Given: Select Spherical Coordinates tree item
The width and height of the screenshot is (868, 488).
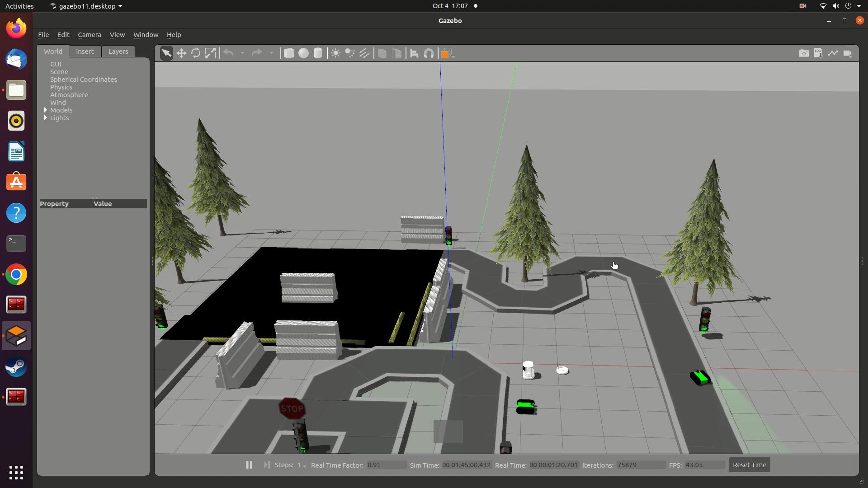Looking at the screenshot, I should pos(83,80).
